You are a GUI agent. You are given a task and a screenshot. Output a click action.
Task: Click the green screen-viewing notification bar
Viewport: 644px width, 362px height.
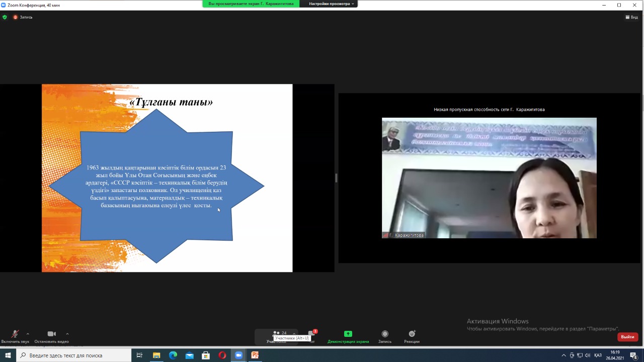click(x=251, y=4)
